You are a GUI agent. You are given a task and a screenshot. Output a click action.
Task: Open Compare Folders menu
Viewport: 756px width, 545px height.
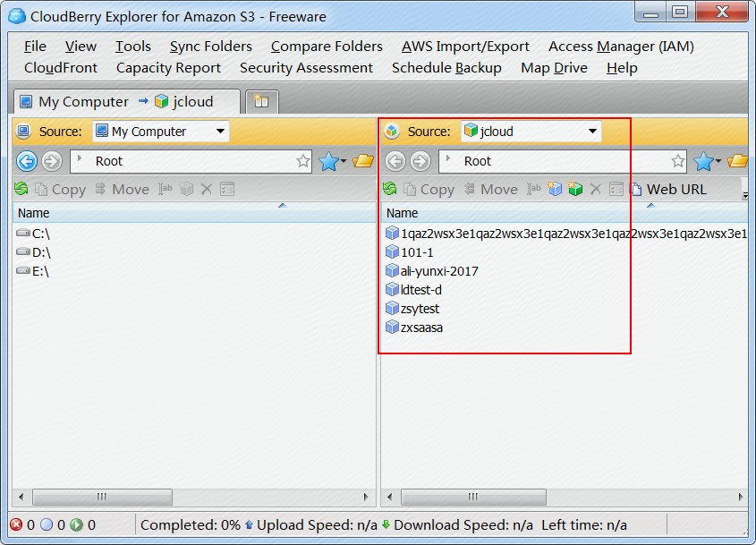[327, 47]
